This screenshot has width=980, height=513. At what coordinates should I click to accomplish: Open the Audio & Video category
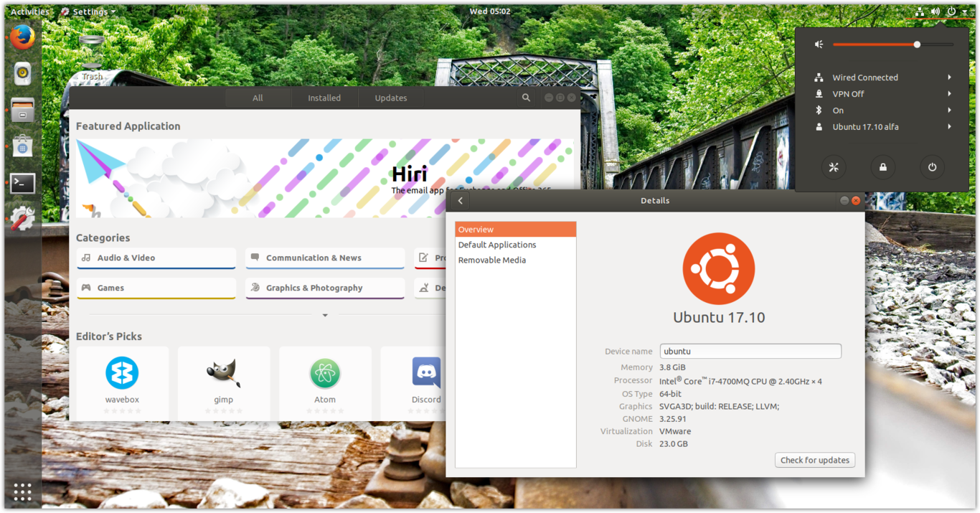156,258
